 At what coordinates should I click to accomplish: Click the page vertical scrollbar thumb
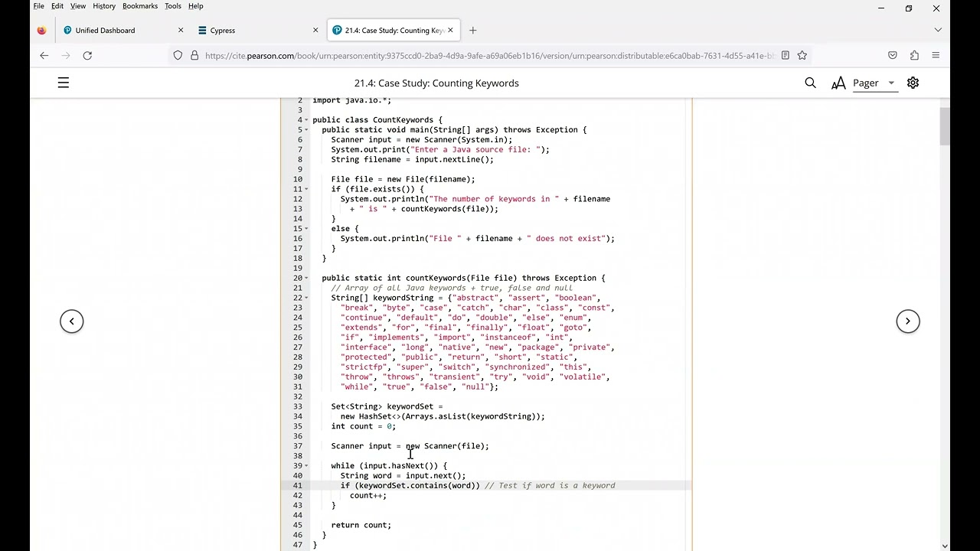point(945,126)
